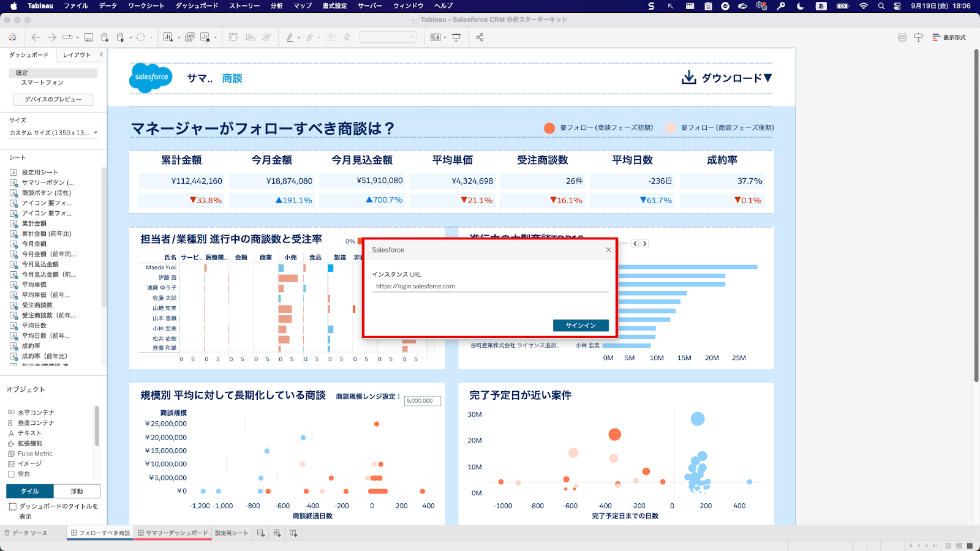The image size is (980, 551).
Task: Click the share icon in toolbar
Action: 480,37
